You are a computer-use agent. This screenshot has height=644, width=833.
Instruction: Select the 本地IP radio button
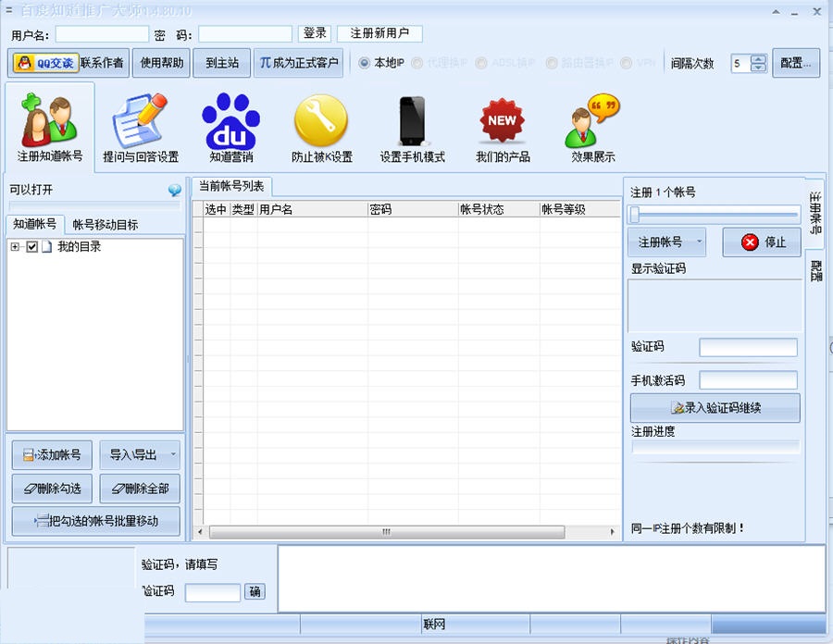[365, 63]
